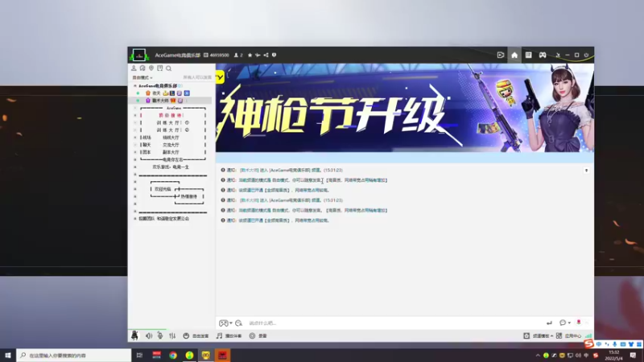Click the location pin icon in sidebar toolbar
Image resolution: width=644 pixels, height=362 pixels.
pos(151,68)
